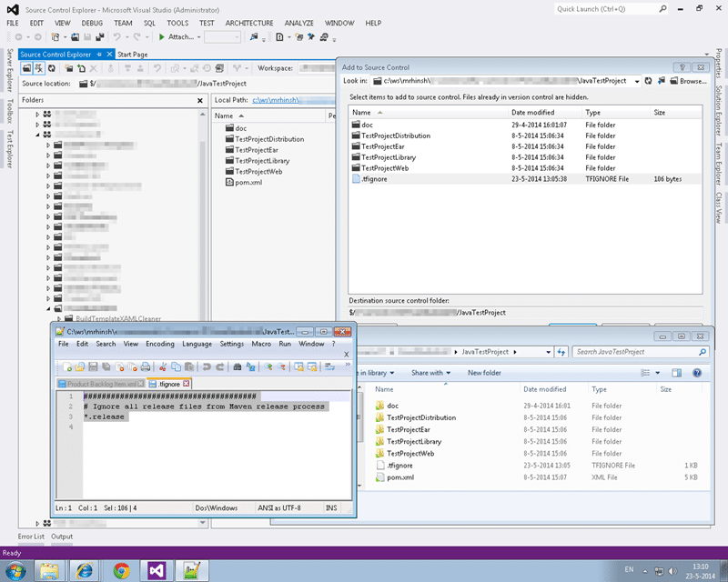Viewport: 728px width, 582px height.
Task: Open the Server Explorer side tab
Action: click(x=10, y=70)
